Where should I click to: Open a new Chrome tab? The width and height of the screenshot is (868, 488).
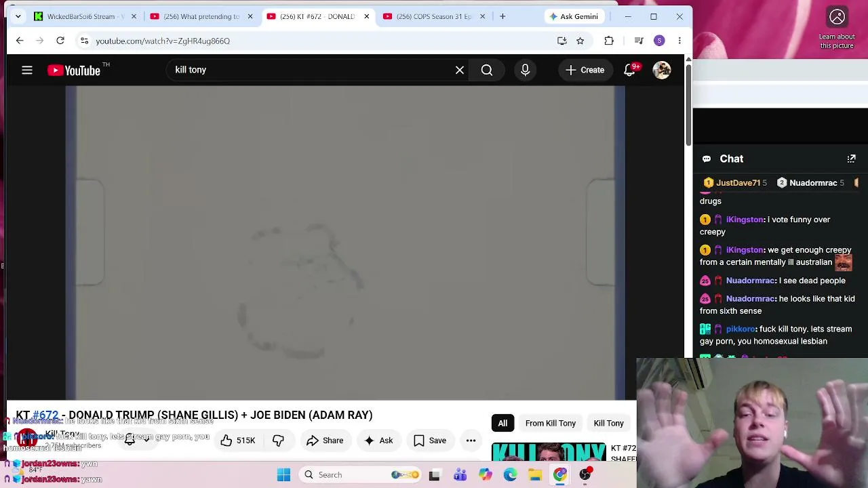(502, 16)
